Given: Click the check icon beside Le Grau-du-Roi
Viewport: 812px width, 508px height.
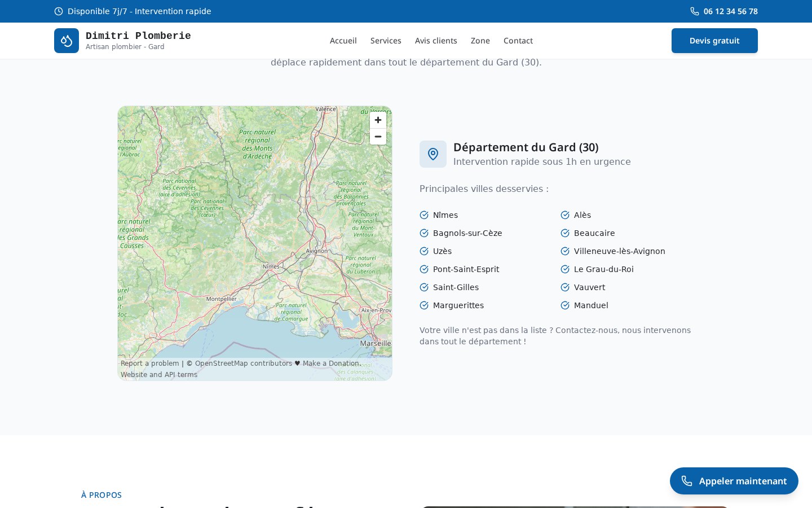Looking at the screenshot, I should (565, 269).
